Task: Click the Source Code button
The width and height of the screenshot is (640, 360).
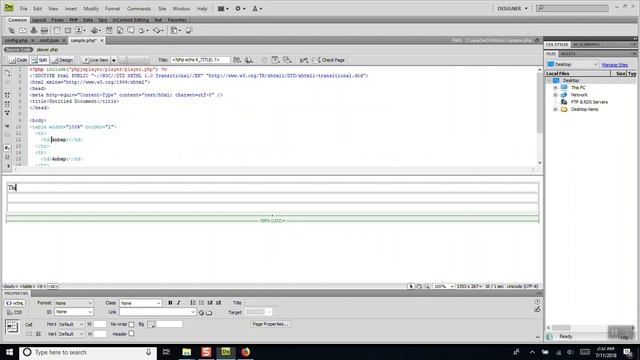Action: (x=18, y=50)
